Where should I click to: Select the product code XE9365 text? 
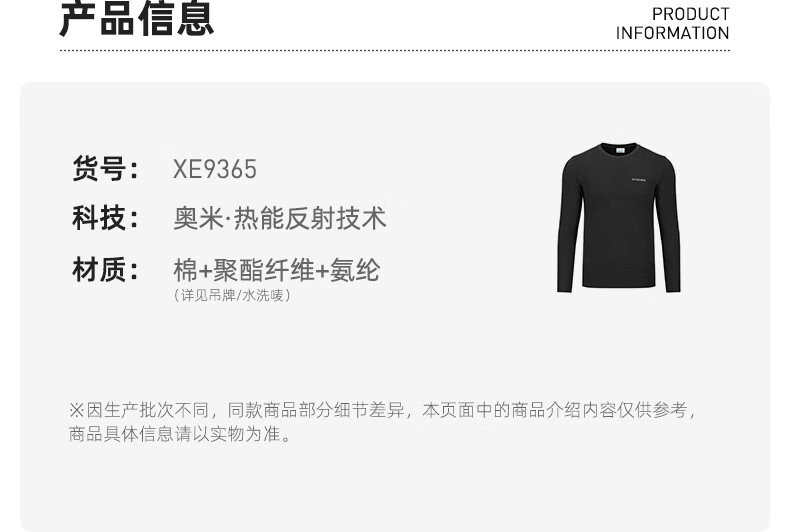215,169
